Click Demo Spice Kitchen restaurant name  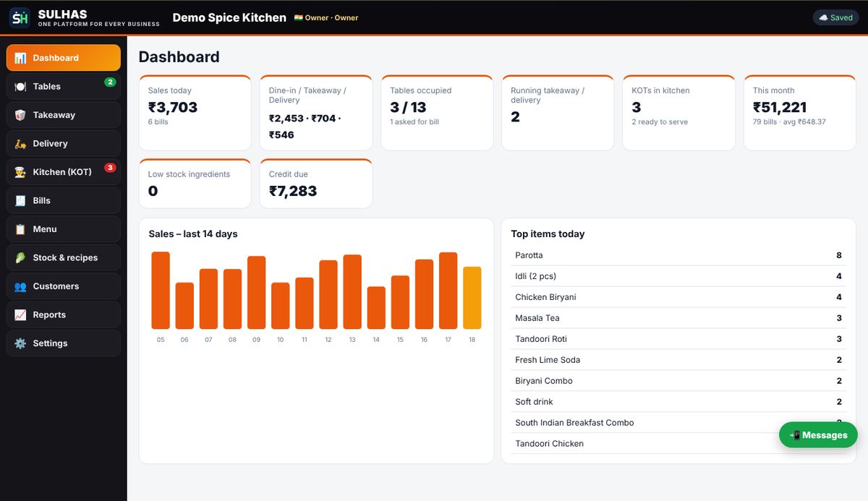229,17
